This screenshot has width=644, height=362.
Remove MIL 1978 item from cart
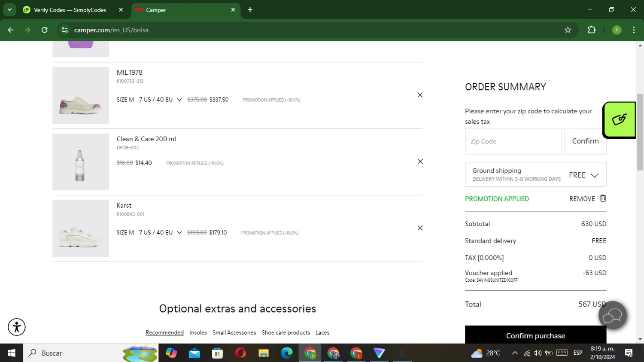[x=420, y=95]
